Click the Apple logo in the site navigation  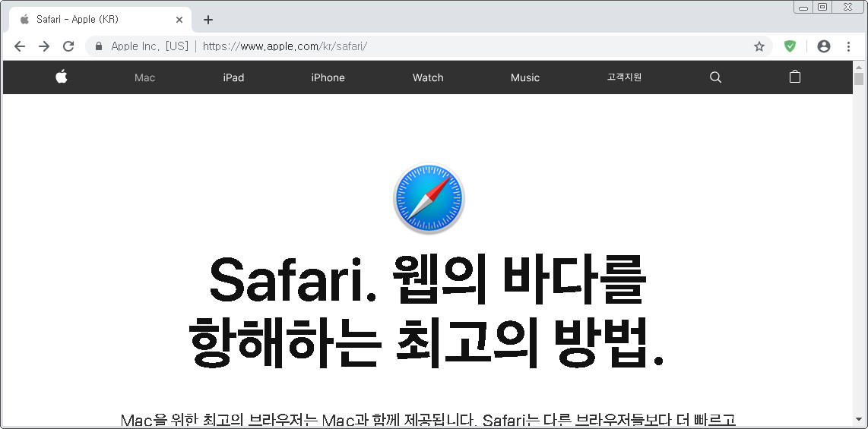point(62,77)
